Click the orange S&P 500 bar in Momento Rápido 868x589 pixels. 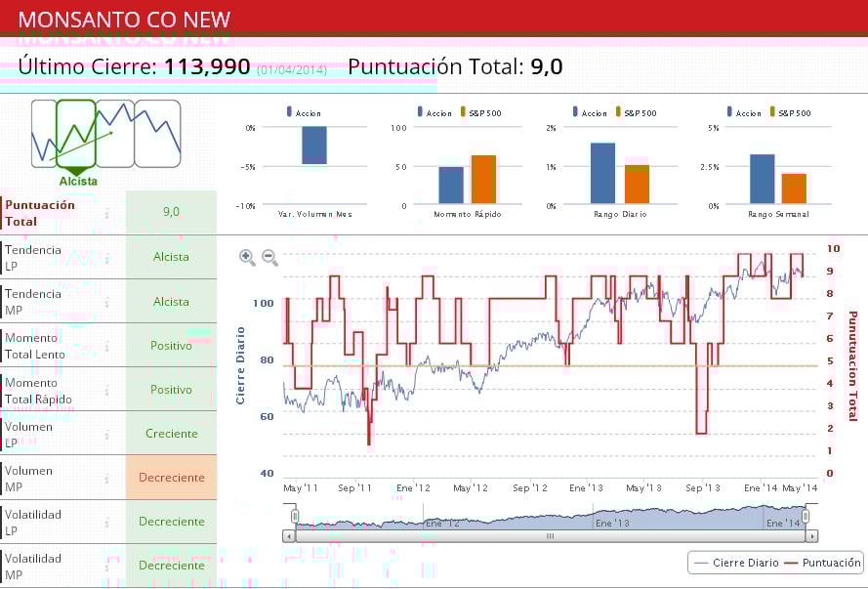click(483, 180)
